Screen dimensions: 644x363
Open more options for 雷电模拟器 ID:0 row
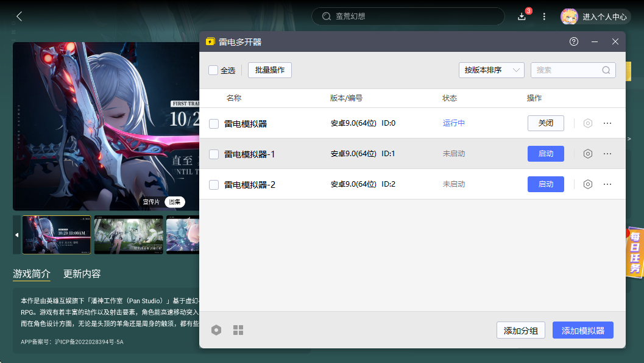(607, 123)
